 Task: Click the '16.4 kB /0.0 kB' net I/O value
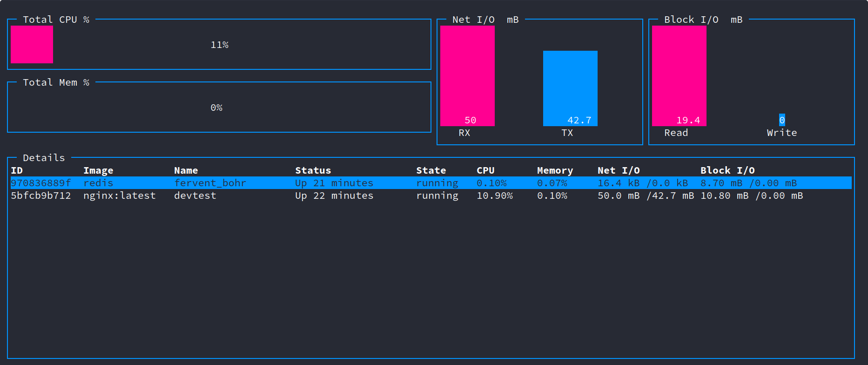[x=643, y=183]
